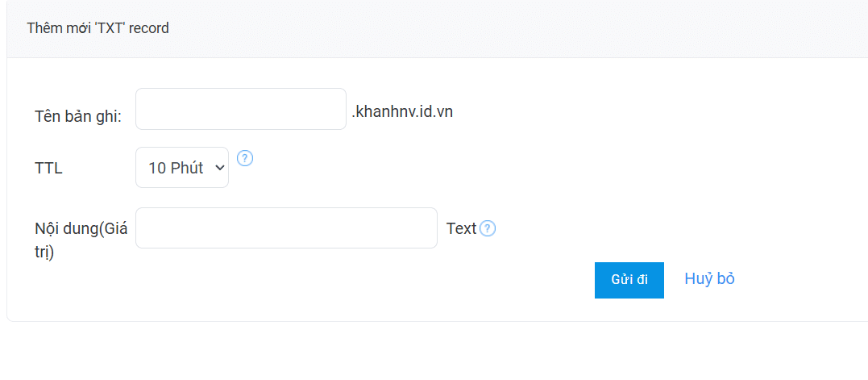Image resolution: width=868 pixels, height=380 pixels.
Task: Open the TTL '10 Phút' dropdown
Action: pyautogui.click(x=182, y=168)
